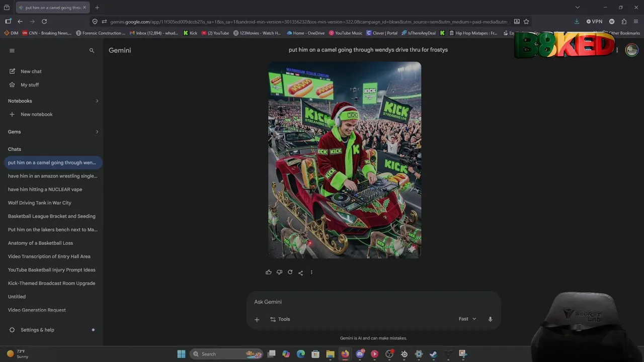The width and height of the screenshot is (644, 362).
Task: Open the search chats magnifier icon
Action: click(x=92, y=50)
